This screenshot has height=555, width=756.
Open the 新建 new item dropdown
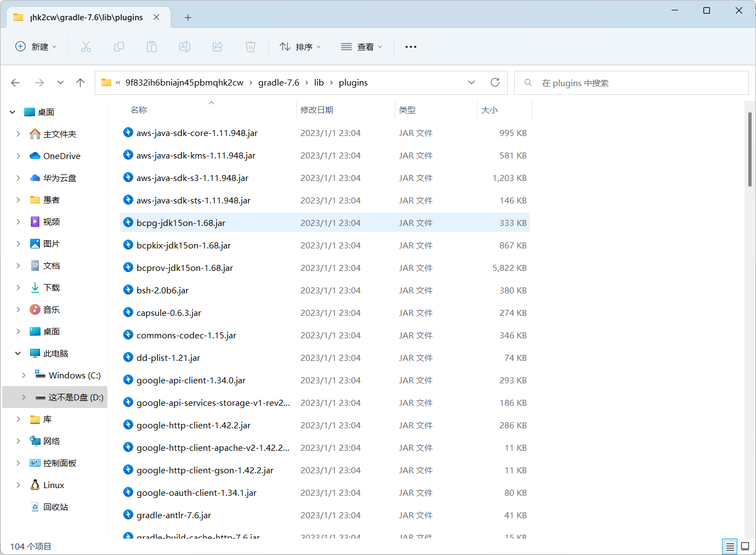click(36, 47)
